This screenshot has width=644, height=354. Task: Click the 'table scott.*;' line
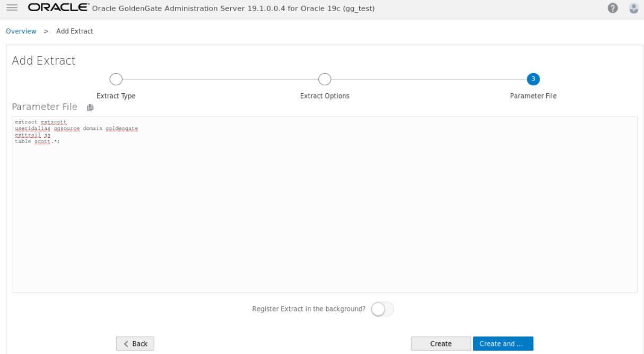[37, 141]
